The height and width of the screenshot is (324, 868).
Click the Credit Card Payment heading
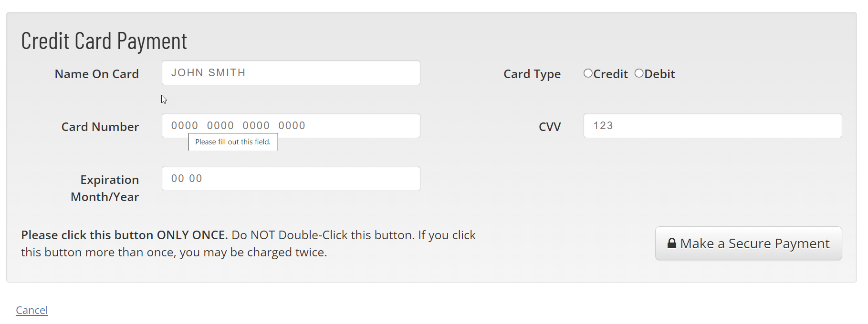104,41
